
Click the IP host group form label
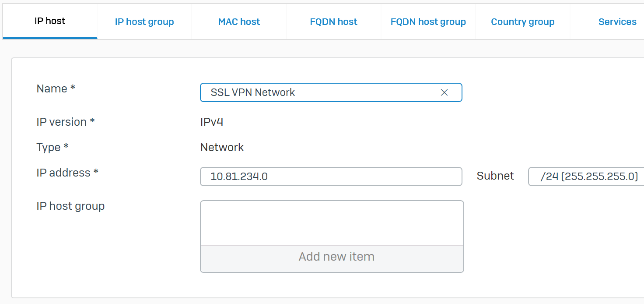pyautogui.click(x=70, y=206)
